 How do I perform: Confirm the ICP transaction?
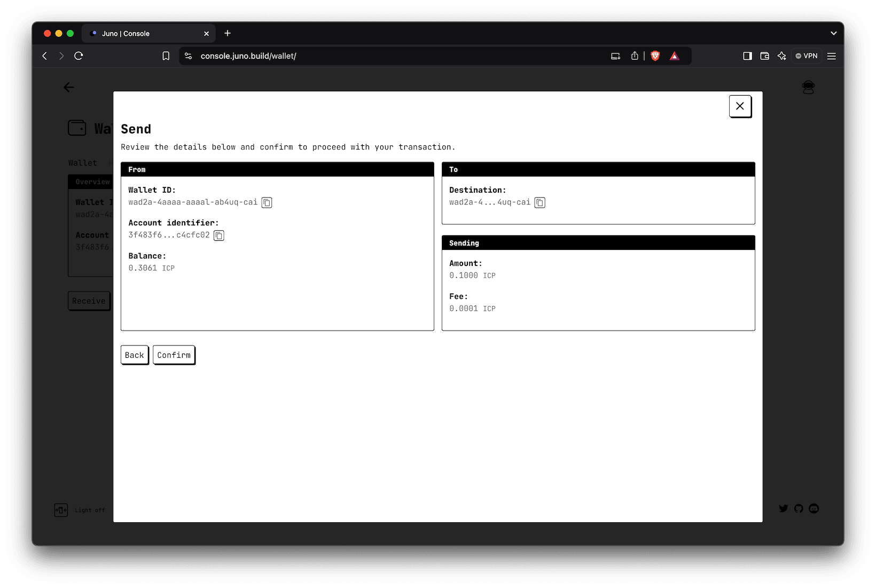coord(174,355)
